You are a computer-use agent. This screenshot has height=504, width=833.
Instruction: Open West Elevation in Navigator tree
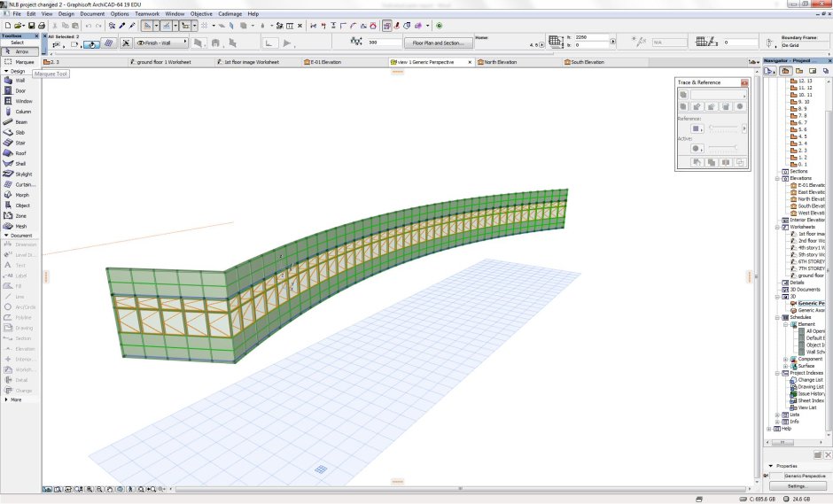807,213
